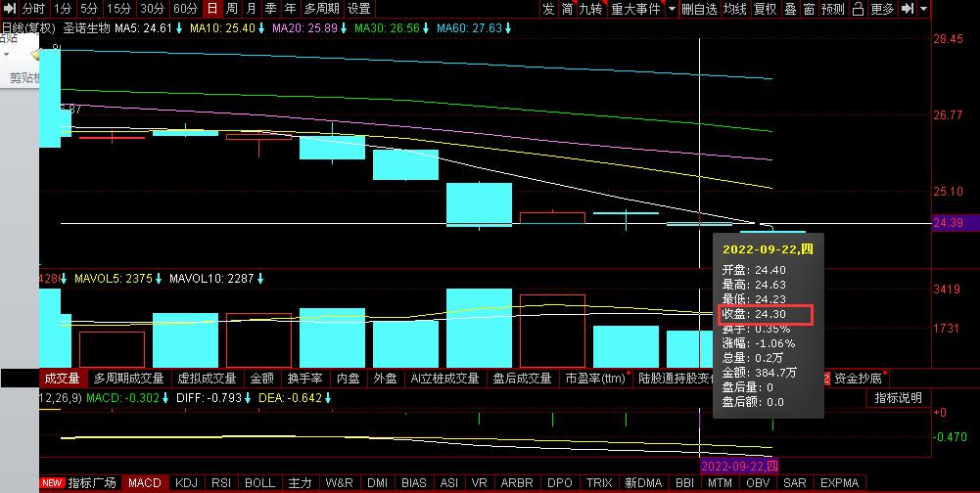Image resolution: width=980 pixels, height=493 pixels.
Task: Click the DEA value down arrow
Action: (328, 398)
